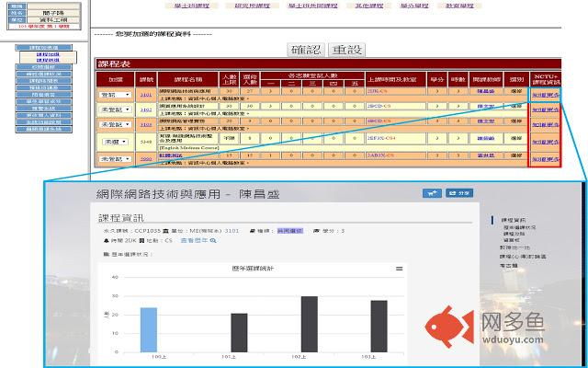588x368 pixels.
Task: Click the magnifier icon next to 查看歷年
Action: coord(213,240)
